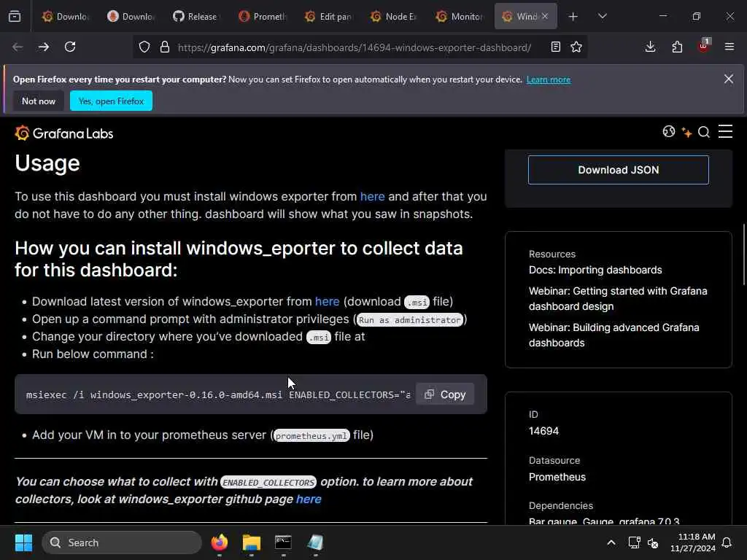Click the red extension icon with badge
This screenshot has height=560, width=747.
coord(704,46)
